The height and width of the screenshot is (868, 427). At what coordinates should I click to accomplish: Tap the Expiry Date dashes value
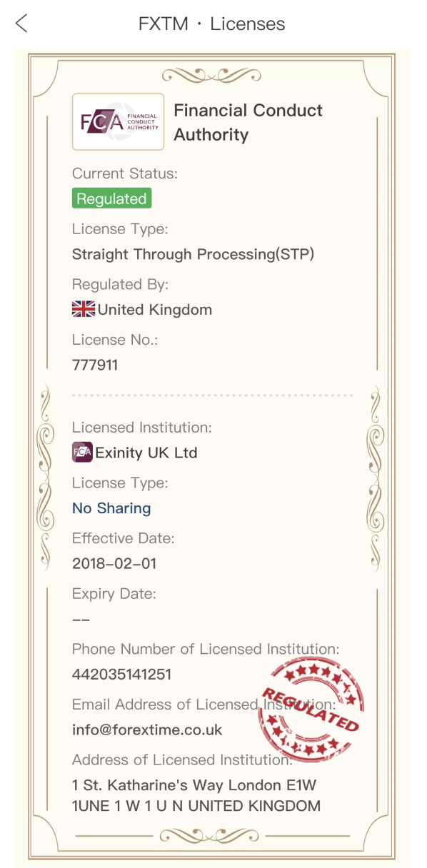(x=81, y=620)
